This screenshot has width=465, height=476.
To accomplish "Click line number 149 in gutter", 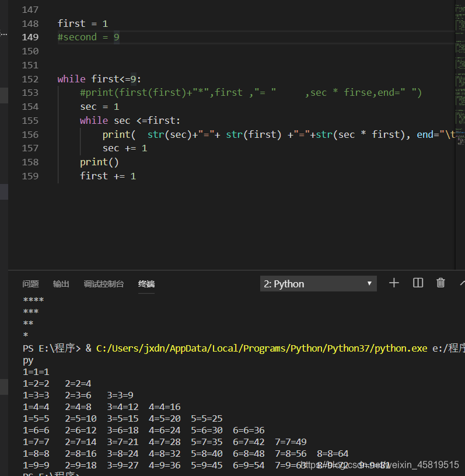I will click(x=30, y=37).
